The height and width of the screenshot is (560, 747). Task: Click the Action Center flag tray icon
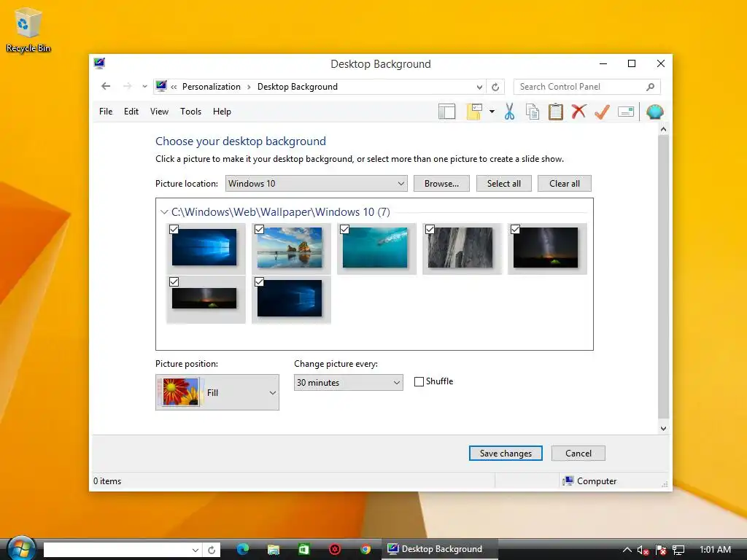660,550
